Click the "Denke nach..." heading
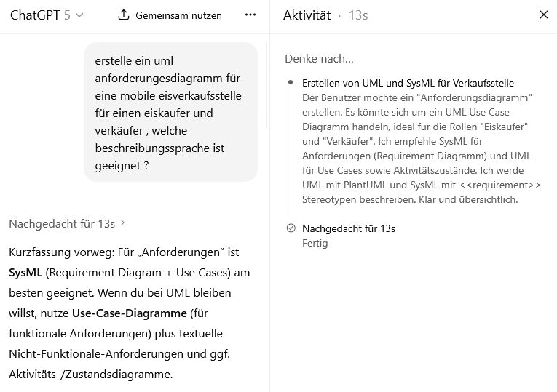This screenshot has height=392, width=557. pos(319,58)
